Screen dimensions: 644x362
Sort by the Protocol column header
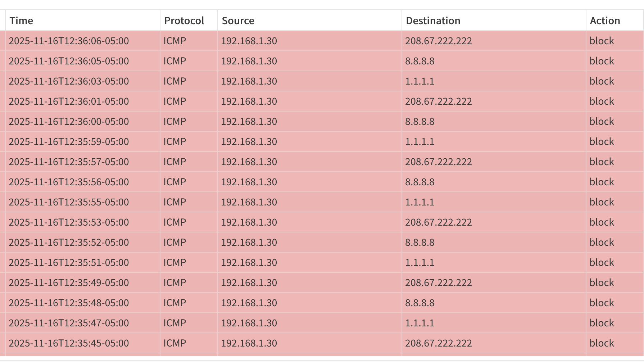184,21
